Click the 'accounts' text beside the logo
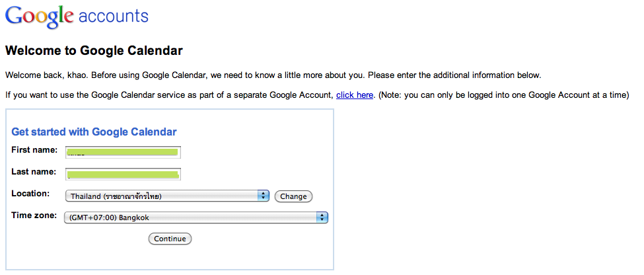 (113, 17)
